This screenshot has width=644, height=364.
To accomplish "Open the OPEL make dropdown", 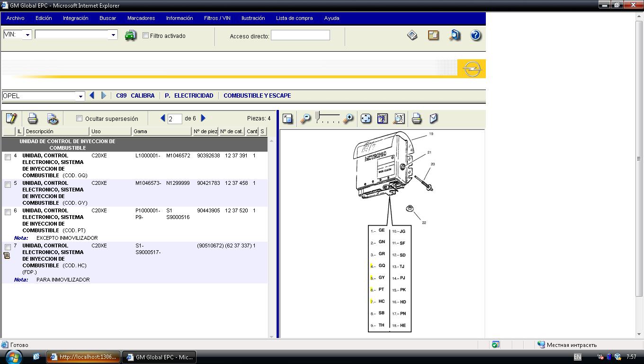I will pos(80,96).
